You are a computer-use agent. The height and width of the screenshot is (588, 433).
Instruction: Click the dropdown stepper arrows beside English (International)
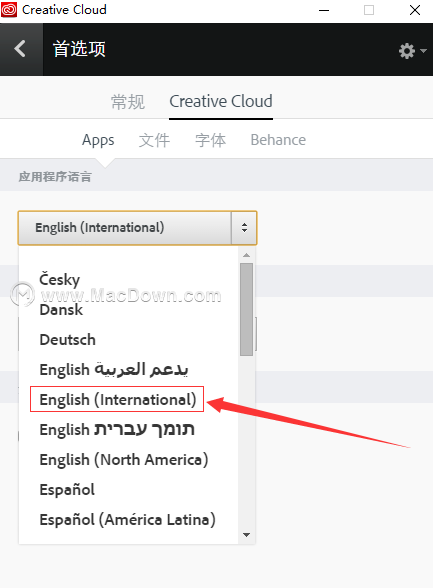click(244, 228)
